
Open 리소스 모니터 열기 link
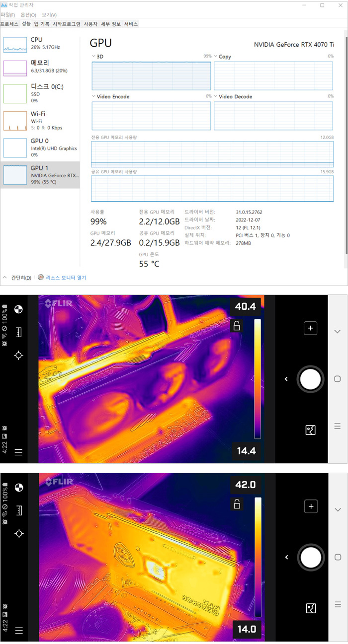(66, 278)
